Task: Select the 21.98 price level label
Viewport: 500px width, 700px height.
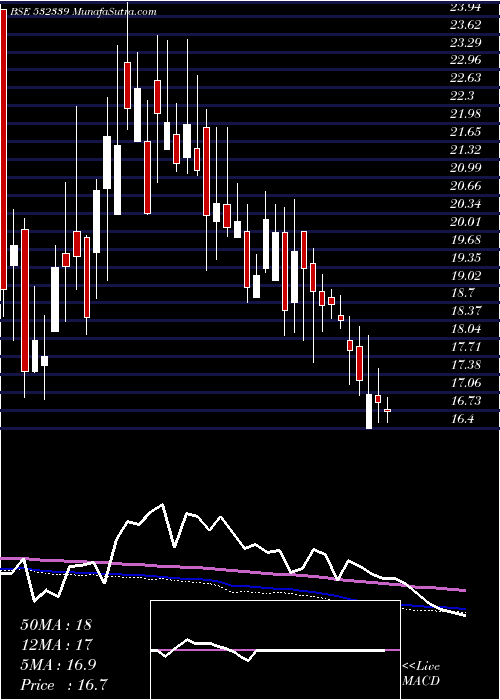Action: (466, 114)
